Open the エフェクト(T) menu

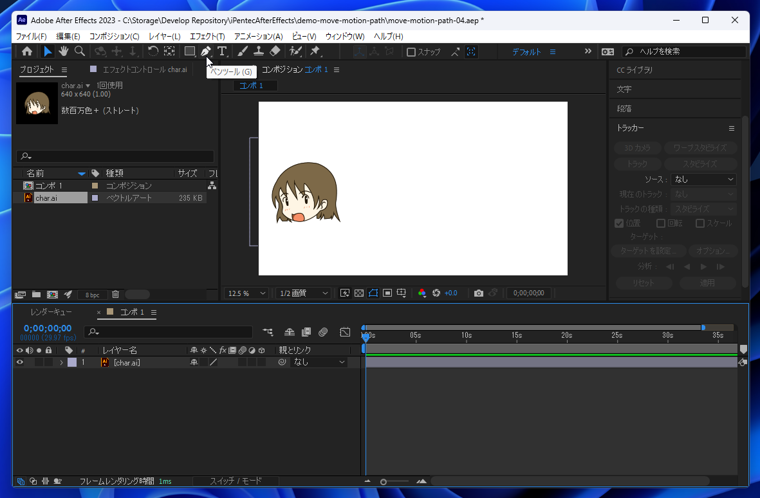(x=207, y=36)
